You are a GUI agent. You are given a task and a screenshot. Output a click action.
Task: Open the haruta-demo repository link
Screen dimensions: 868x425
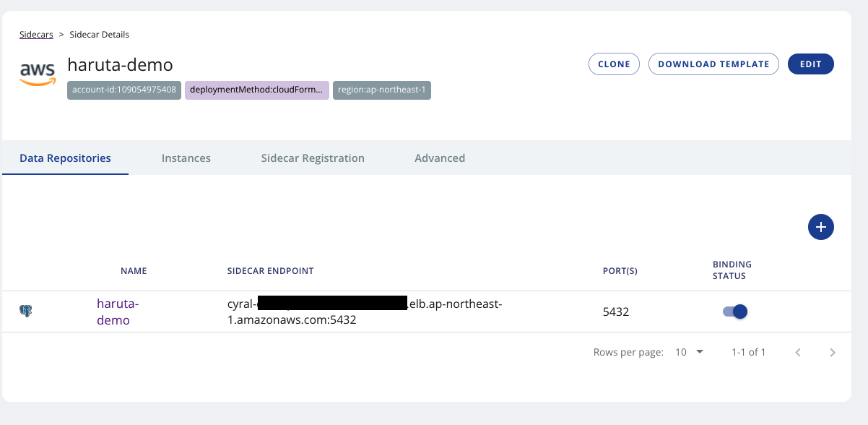[x=117, y=311]
